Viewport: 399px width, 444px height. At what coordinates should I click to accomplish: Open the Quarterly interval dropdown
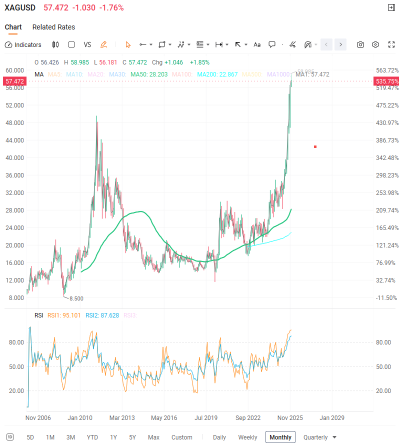(320, 437)
